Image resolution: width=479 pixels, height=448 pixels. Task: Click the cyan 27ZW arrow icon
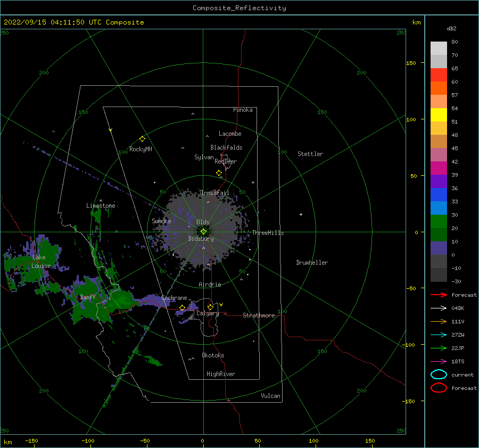(x=439, y=335)
